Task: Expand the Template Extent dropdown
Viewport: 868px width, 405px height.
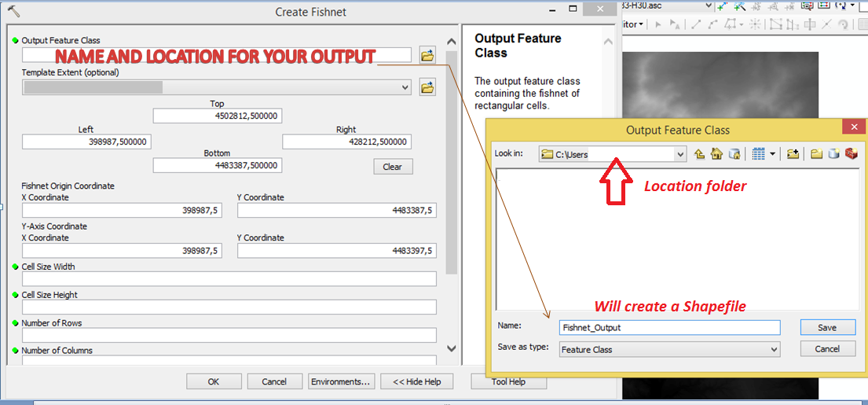Action: tap(405, 87)
